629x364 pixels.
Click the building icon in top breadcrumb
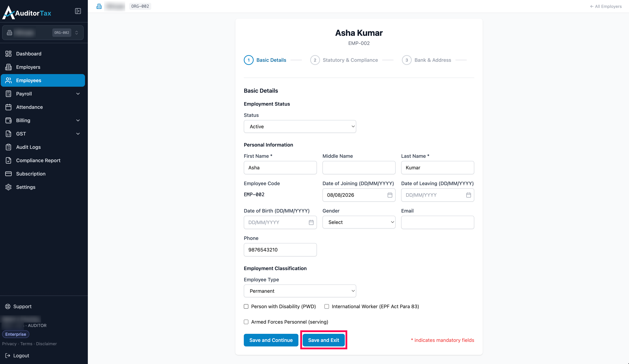coord(99,6)
